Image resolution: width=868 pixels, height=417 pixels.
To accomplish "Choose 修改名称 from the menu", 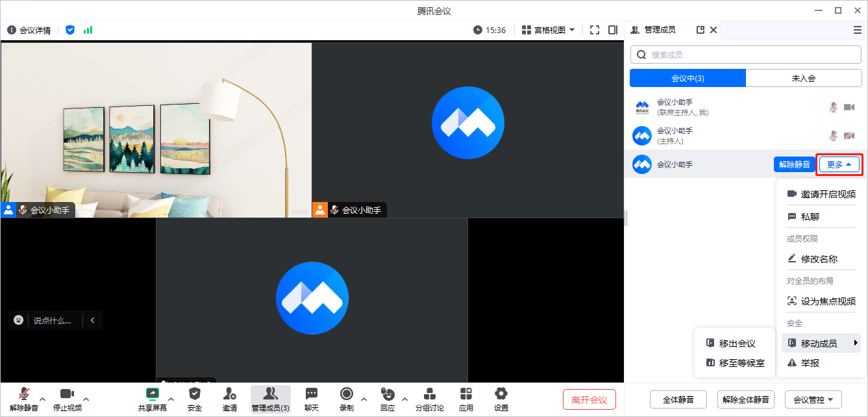I will pos(821,259).
